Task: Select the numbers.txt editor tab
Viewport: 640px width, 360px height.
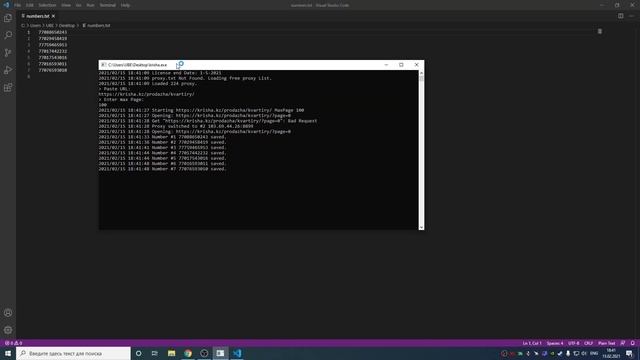Action: point(38,16)
